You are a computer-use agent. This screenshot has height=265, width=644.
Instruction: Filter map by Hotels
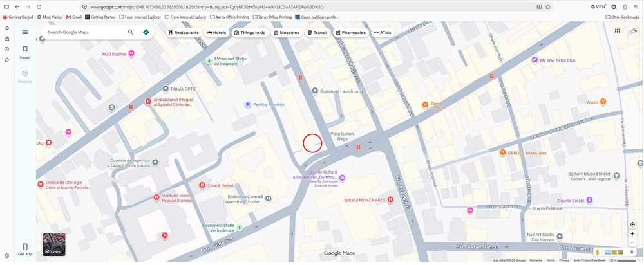pyautogui.click(x=216, y=32)
